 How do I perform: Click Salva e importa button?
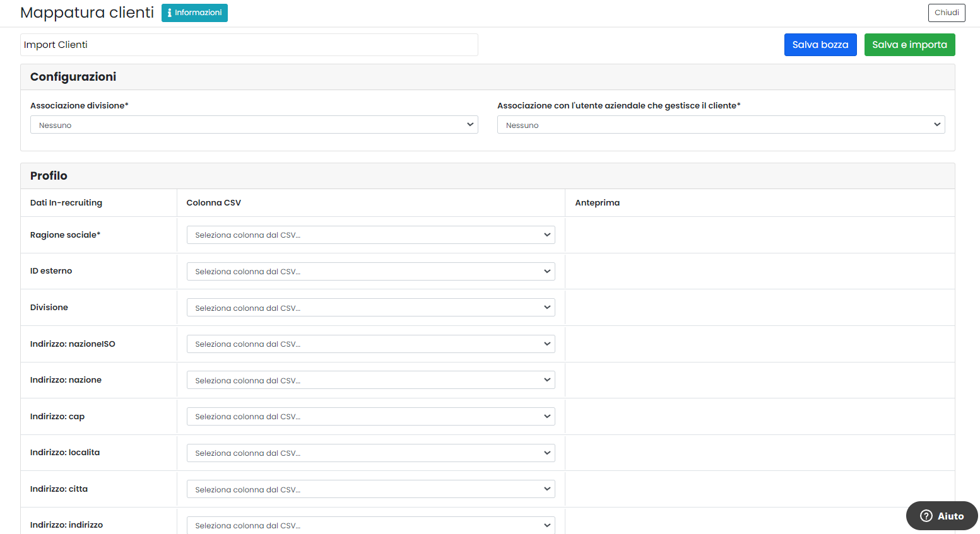[909, 45]
